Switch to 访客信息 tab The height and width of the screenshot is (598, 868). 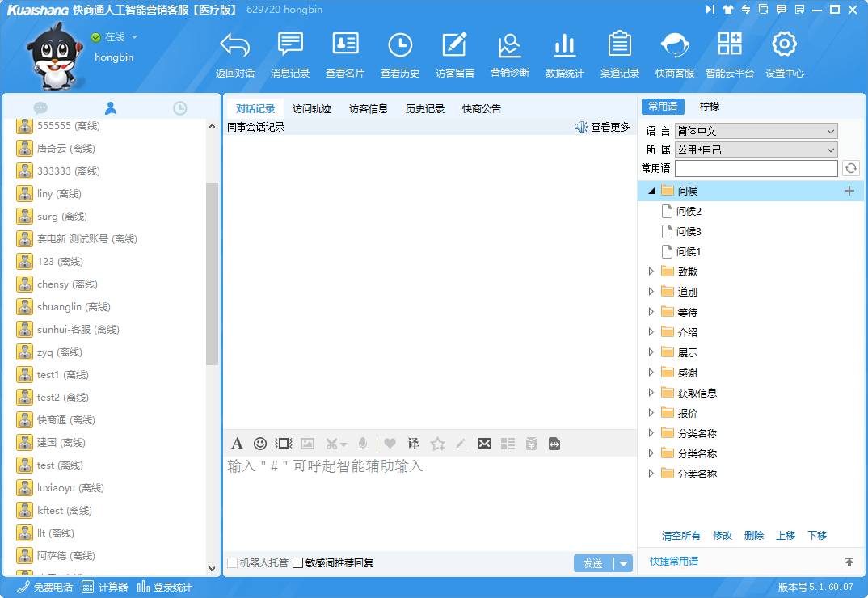point(369,108)
